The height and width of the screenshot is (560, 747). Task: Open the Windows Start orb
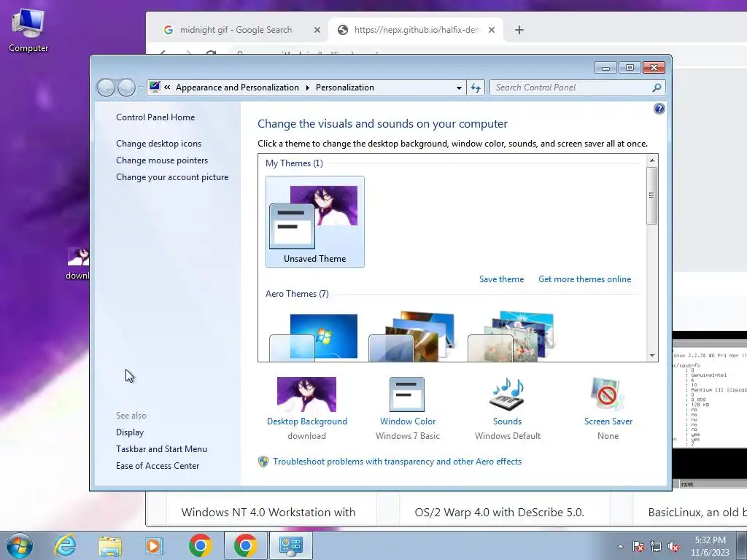point(20,545)
